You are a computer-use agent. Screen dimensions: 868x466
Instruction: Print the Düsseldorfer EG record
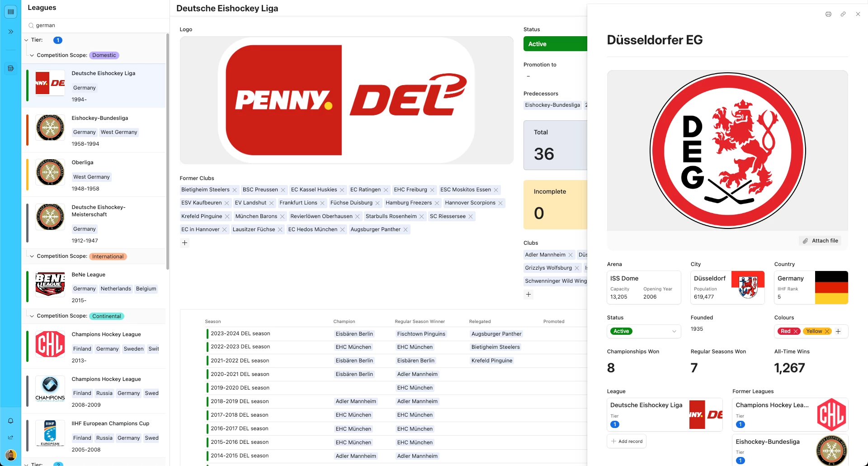(x=828, y=14)
